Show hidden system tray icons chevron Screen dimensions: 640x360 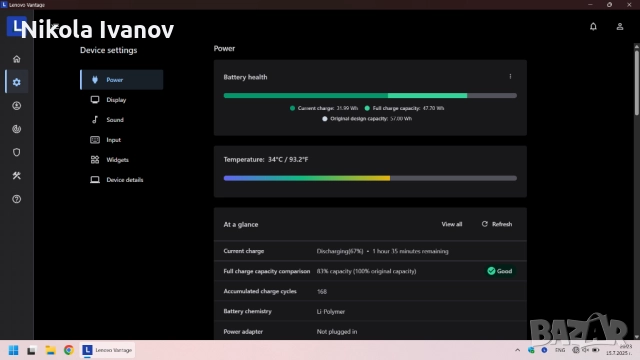tap(518, 350)
